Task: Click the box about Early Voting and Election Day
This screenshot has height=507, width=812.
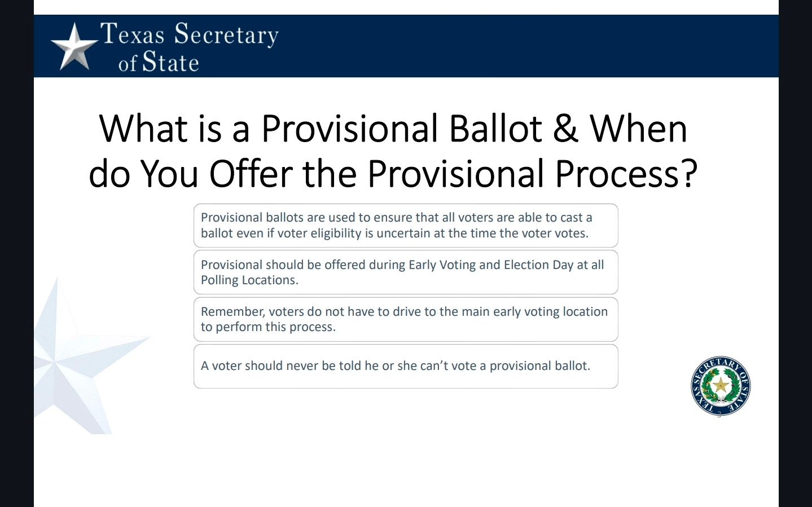Action: (406, 272)
